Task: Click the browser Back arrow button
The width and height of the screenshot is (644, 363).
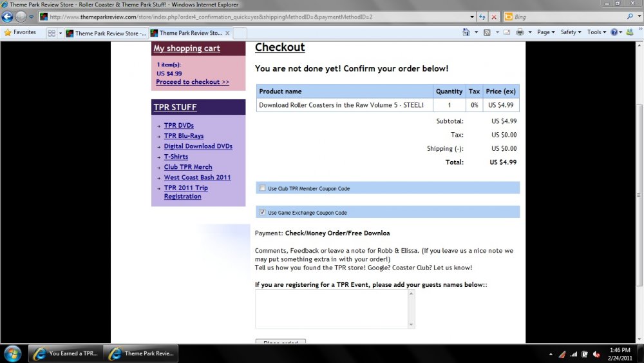Action: (x=8, y=17)
